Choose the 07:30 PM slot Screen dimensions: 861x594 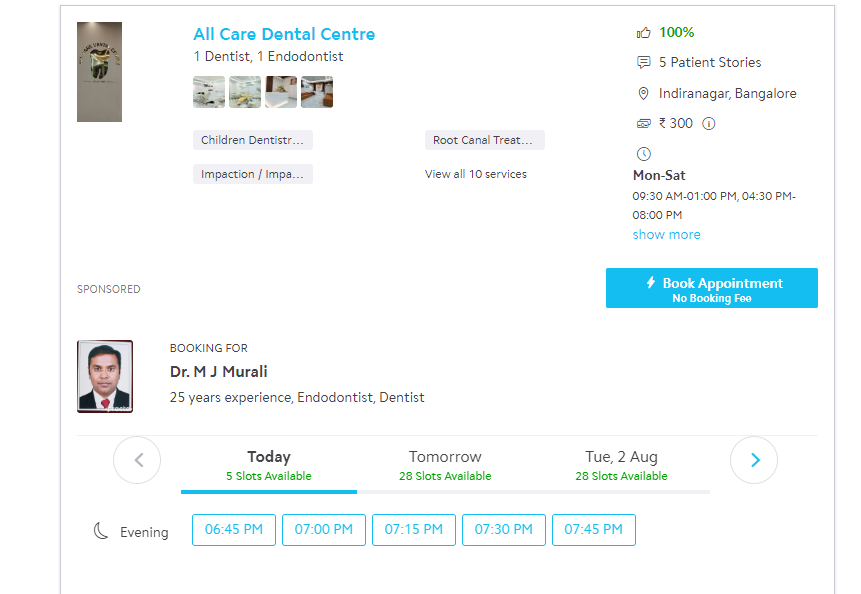pyautogui.click(x=504, y=530)
